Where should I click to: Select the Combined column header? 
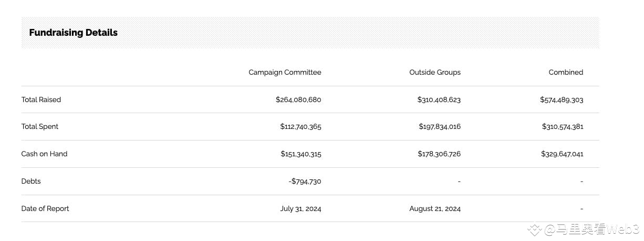[x=566, y=72]
